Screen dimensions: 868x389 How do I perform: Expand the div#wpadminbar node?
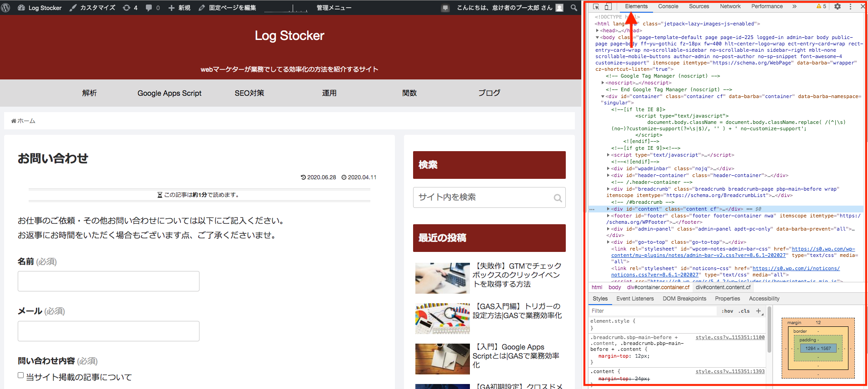(x=609, y=168)
